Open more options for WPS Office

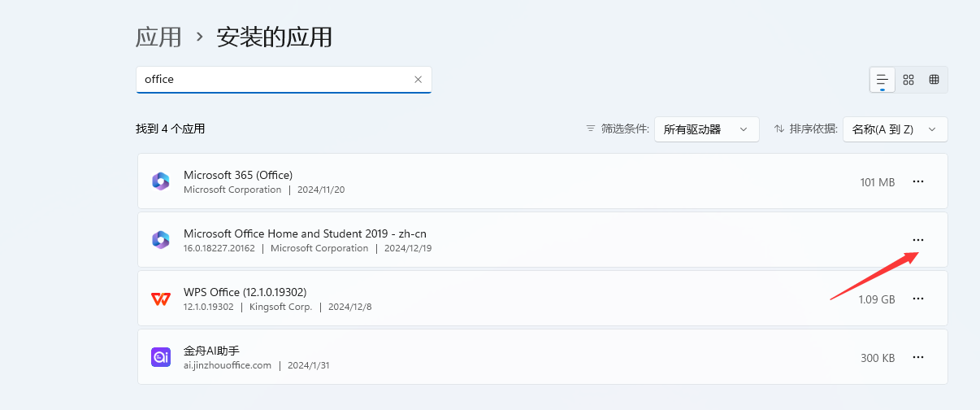click(x=918, y=299)
